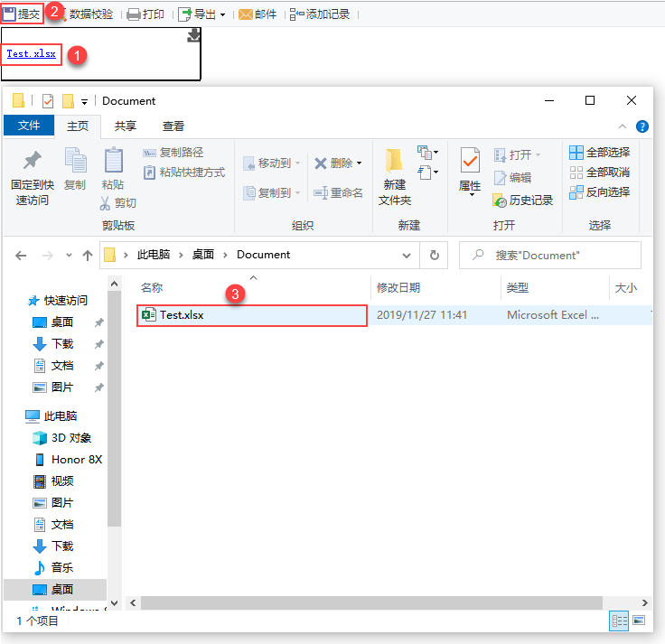Click the up-one-level arrow
The height and width of the screenshot is (644, 665).
pos(88,256)
